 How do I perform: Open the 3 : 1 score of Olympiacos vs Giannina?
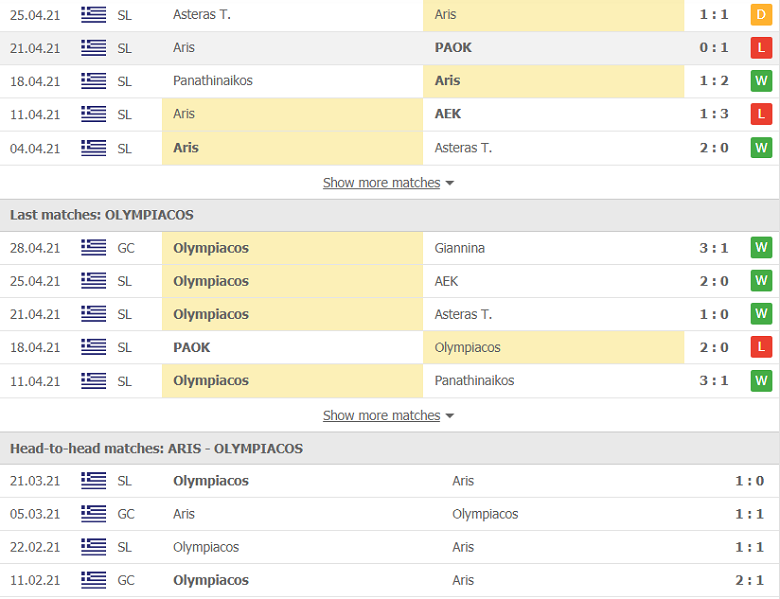[x=714, y=248]
